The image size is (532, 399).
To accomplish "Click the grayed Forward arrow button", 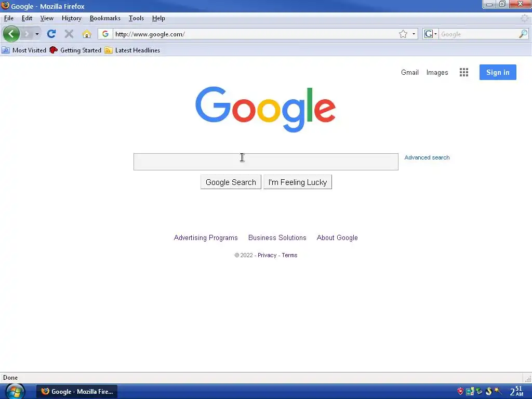I will tap(26, 34).
